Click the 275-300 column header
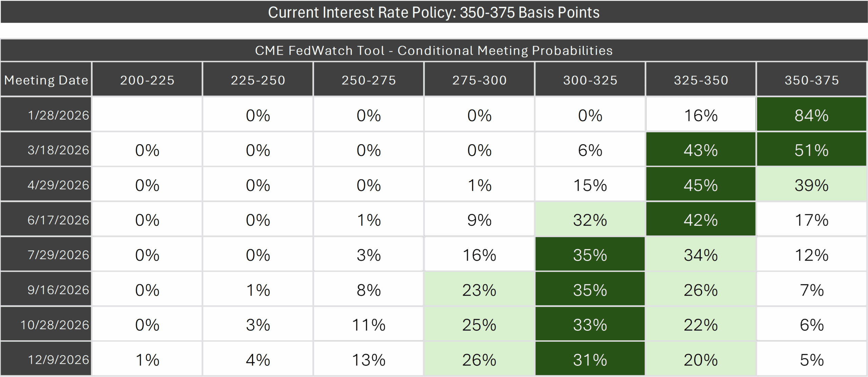This screenshot has height=377, width=868. pos(479,80)
